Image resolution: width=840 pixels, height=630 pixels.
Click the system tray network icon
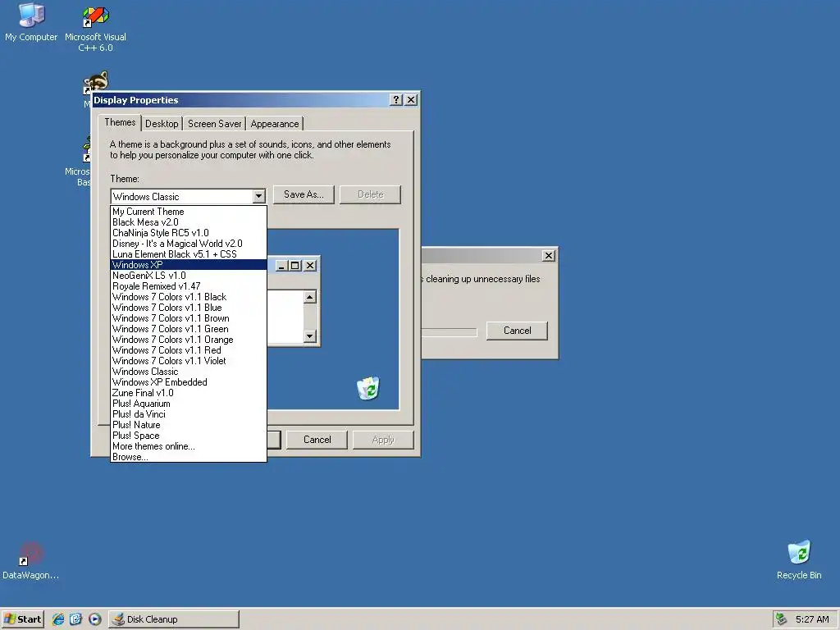782,619
